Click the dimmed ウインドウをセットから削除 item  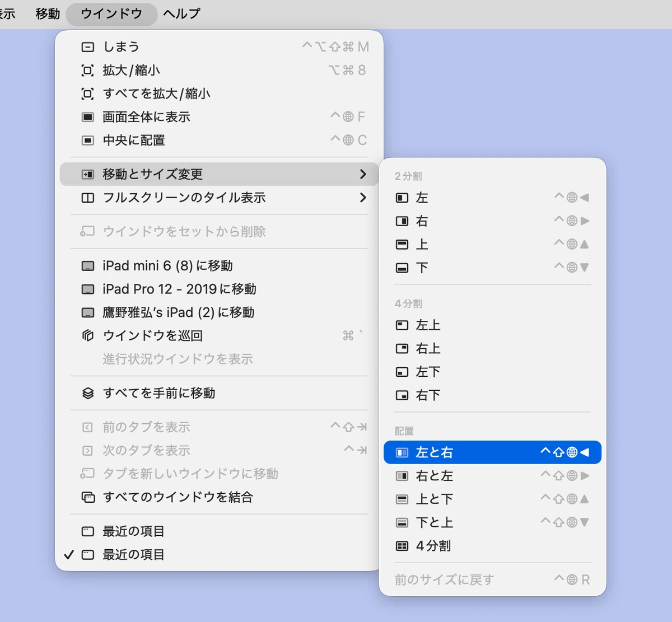219,232
